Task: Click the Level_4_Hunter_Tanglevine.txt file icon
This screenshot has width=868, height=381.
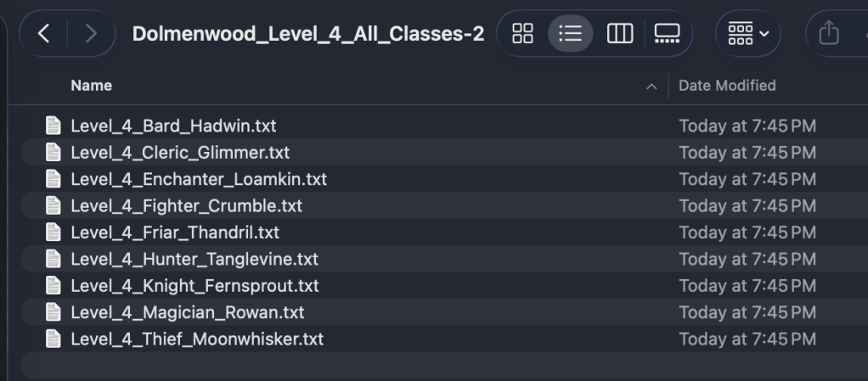Action: pyautogui.click(x=53, y=260)
